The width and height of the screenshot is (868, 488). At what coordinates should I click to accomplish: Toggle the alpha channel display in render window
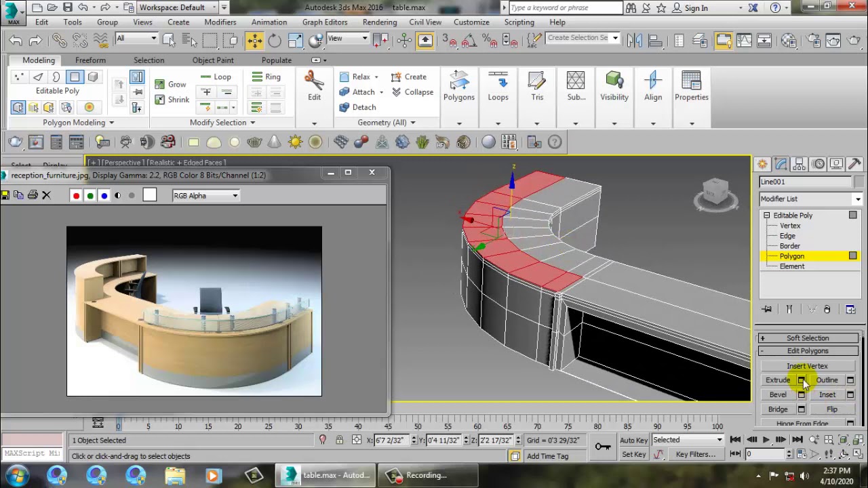[x=118, y=196]
